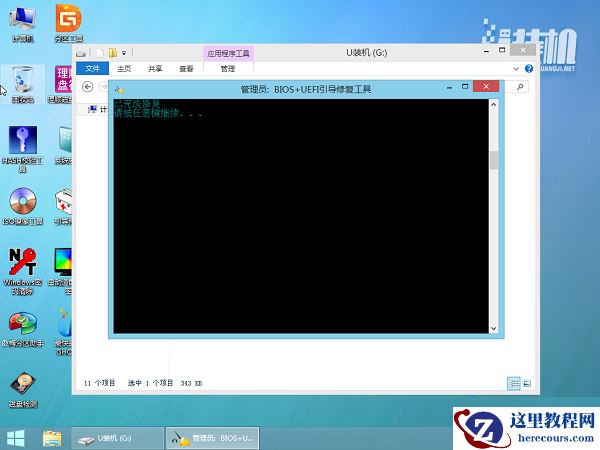Viewport: 600px width, 450px height.
Task: Click the "请按任意键继续" console text
Action: click(146, 113)
